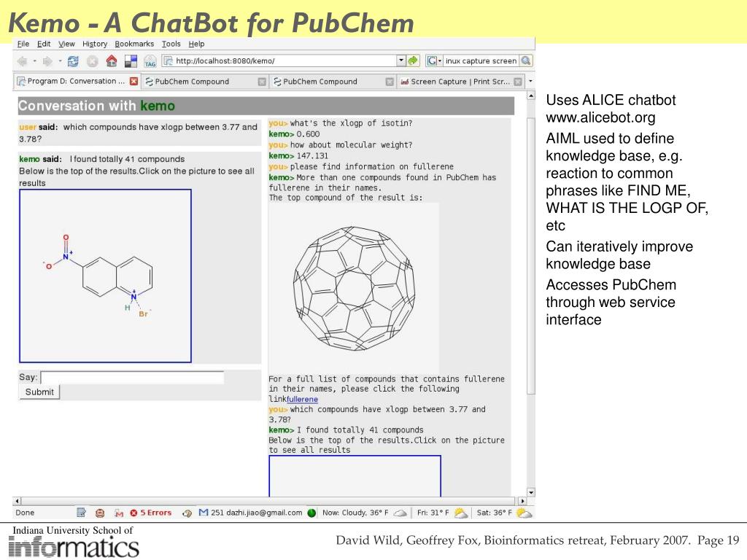Click the browser Forward arrow button
This screenshot has height=560, width=747.
point(47,61)
